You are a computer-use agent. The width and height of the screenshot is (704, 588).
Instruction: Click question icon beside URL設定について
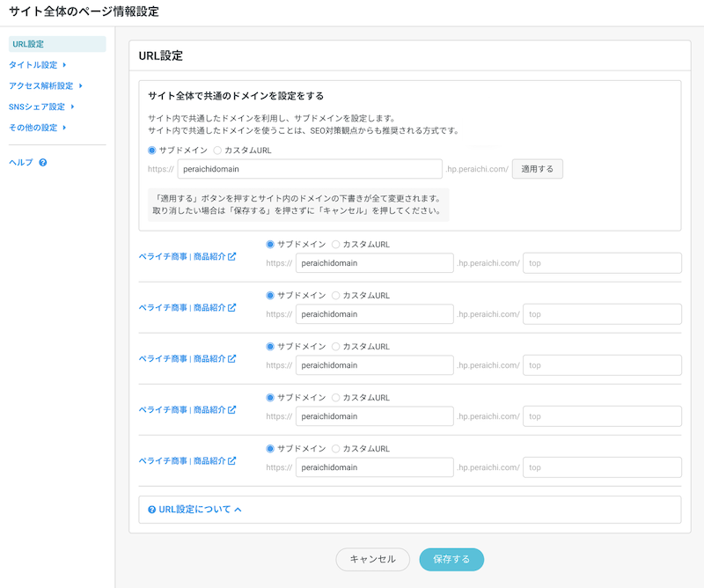152,510
